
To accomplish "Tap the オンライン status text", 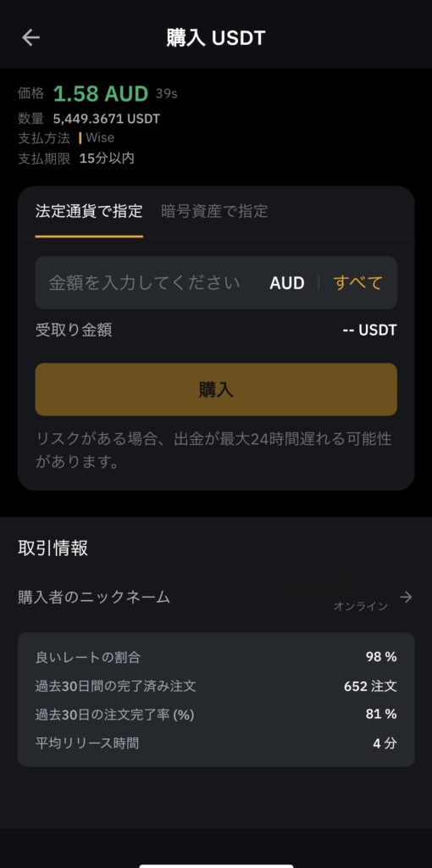I will (361, 606).
